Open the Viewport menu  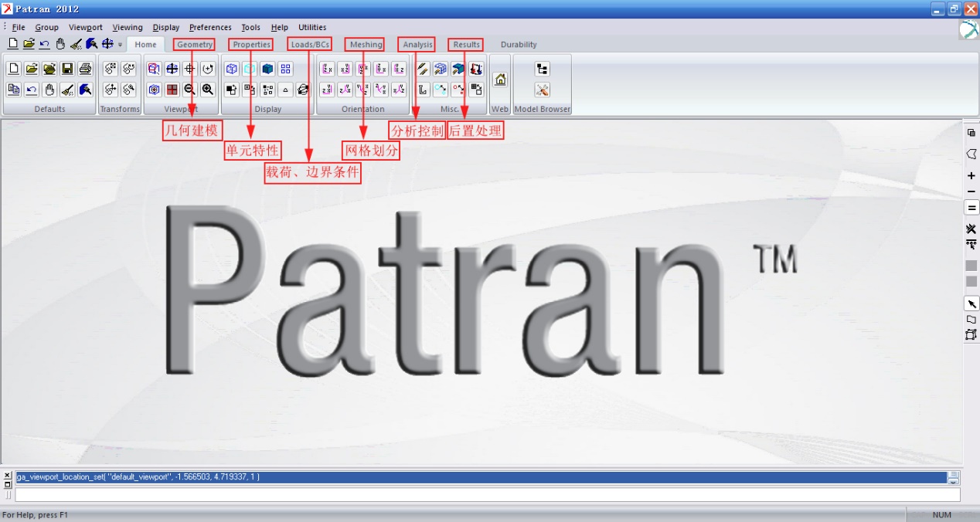(86, 27)
